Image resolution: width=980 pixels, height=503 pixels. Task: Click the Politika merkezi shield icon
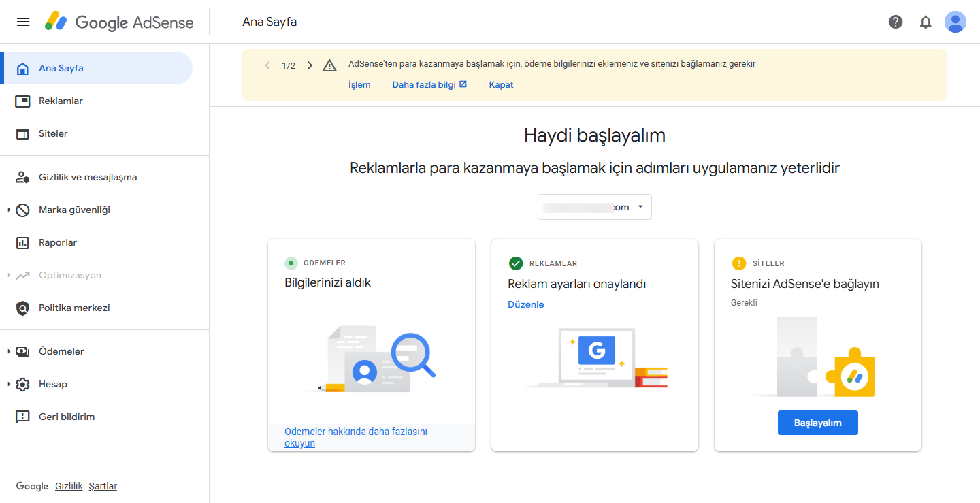click(x=22, y=308)
